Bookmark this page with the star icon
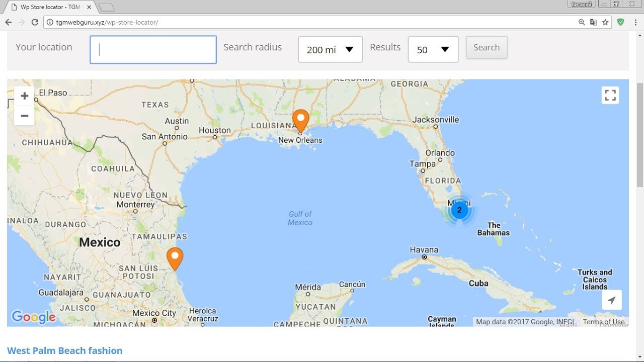 (605, 22)
